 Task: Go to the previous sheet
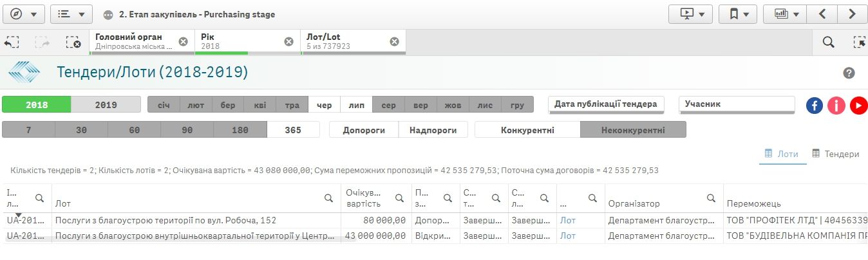pos(823,14)
